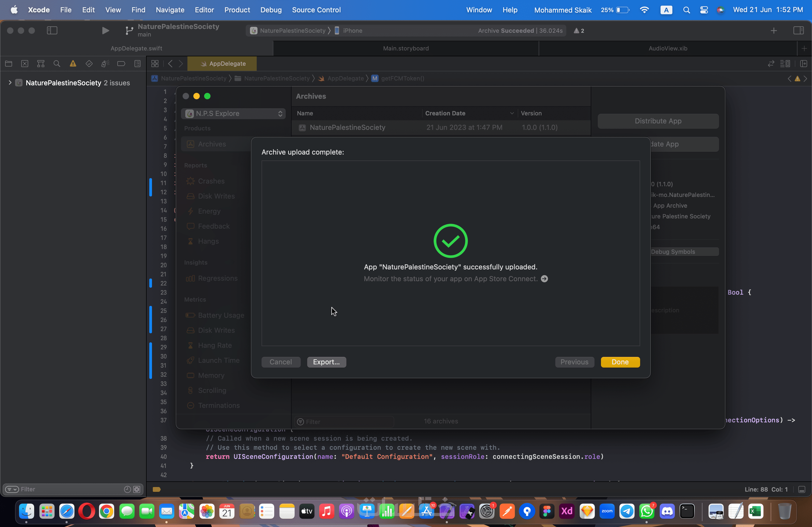Click the filter icon in the Archives list

click(x=300, y=422)
